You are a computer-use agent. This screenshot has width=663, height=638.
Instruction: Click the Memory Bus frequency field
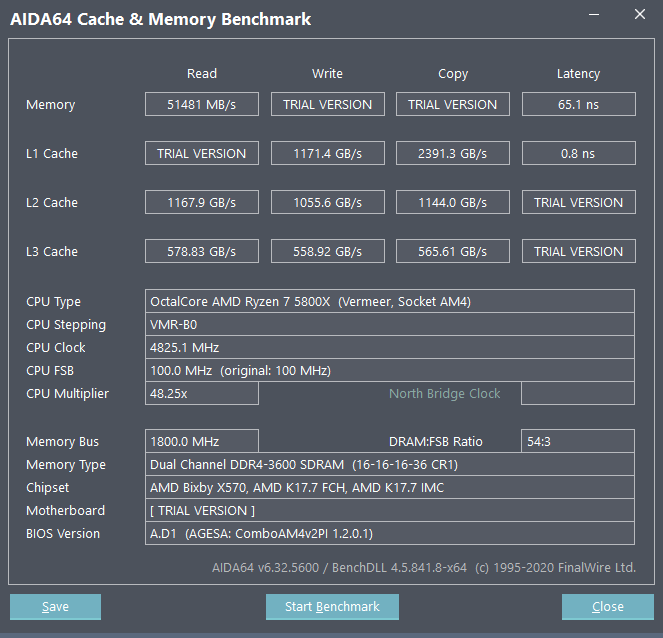(x=202, y=441)
